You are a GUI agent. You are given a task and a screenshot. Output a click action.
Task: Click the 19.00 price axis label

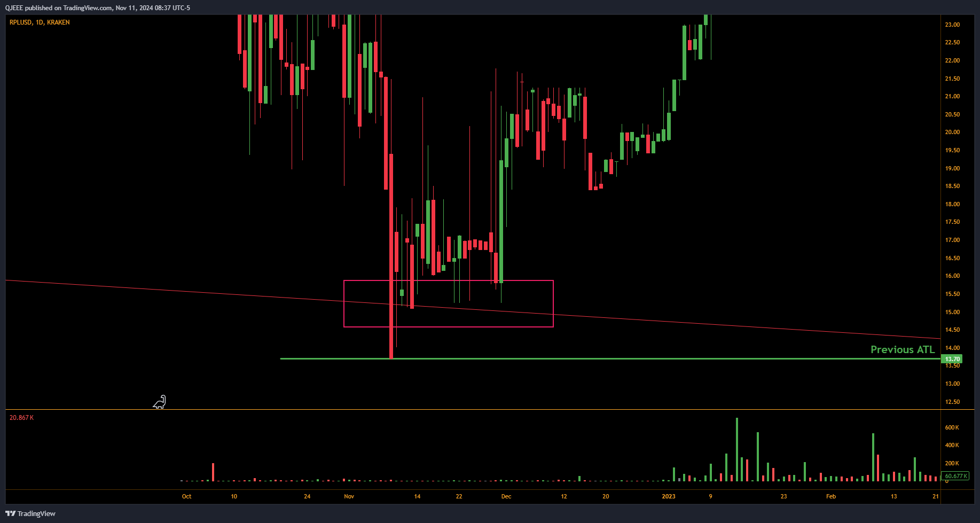[952, 168]
